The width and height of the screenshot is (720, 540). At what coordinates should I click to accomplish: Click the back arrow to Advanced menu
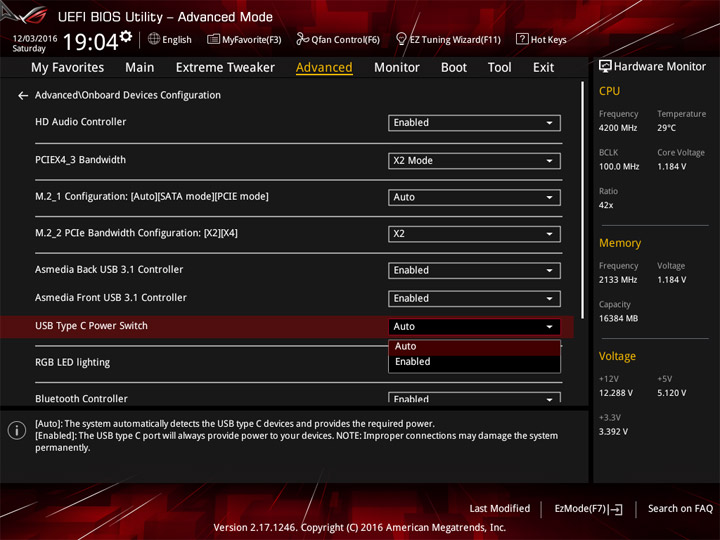click(22, 96)
